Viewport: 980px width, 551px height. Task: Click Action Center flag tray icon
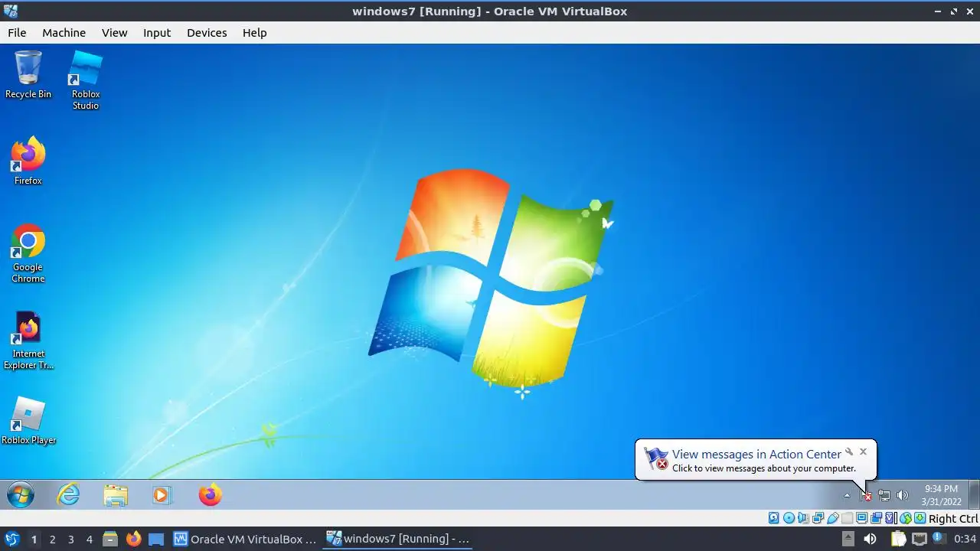point(865,495)
